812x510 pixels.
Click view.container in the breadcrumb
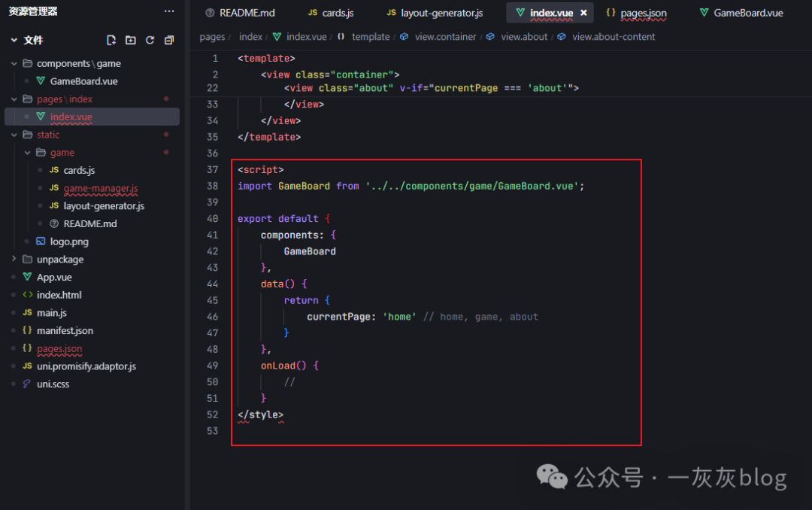pyautogui.click(x=445, y=37)
